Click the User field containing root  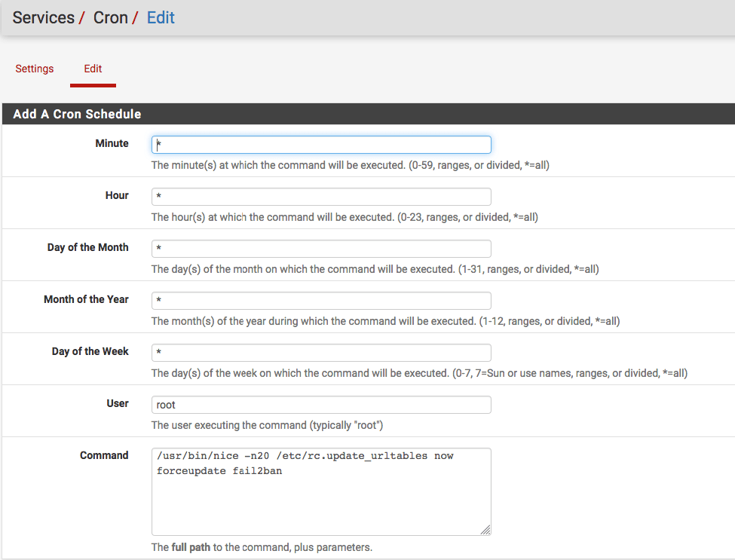pos(321,404)
